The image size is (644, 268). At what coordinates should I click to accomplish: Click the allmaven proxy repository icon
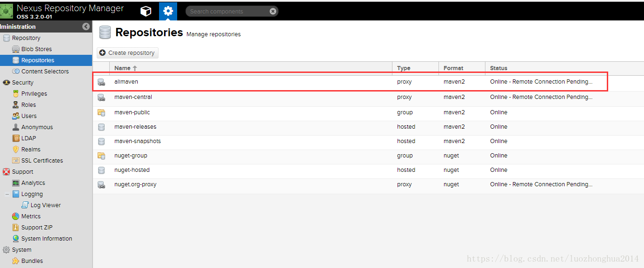click(101, 82)
